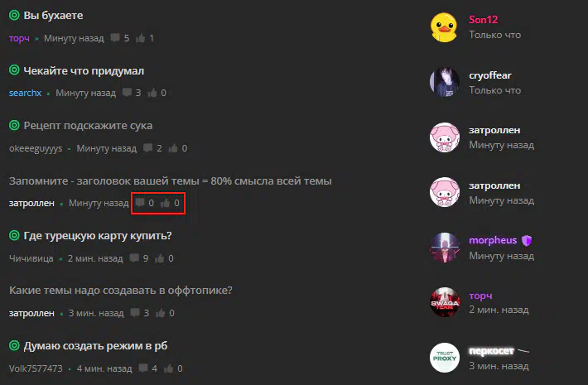Viewport: 588px width, 385px height.
Task: Open author profile 'searchx'
Action: (x=25, y=93)
